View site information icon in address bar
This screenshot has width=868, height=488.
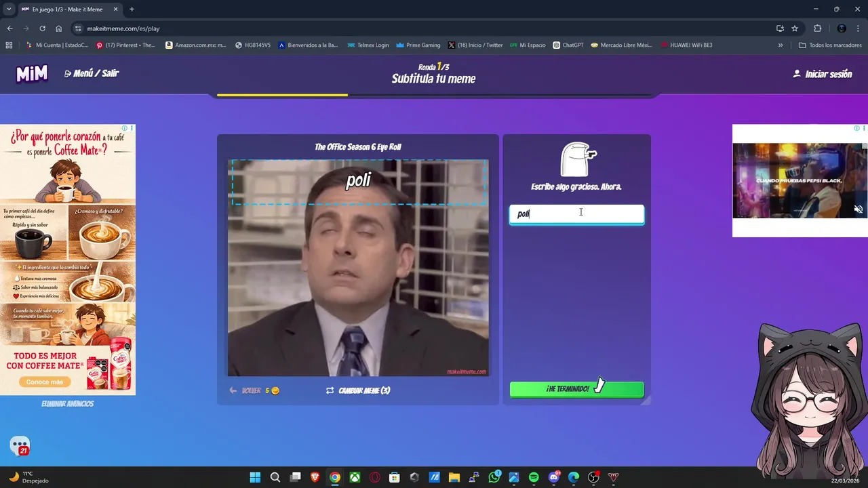pos(78,28)
